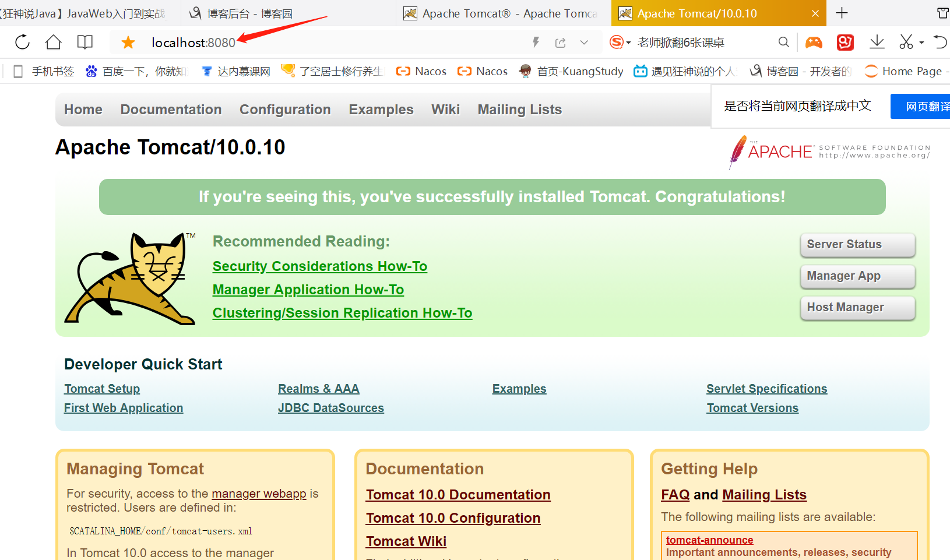
Task: Open the manager webapp link
Action: 259,494
